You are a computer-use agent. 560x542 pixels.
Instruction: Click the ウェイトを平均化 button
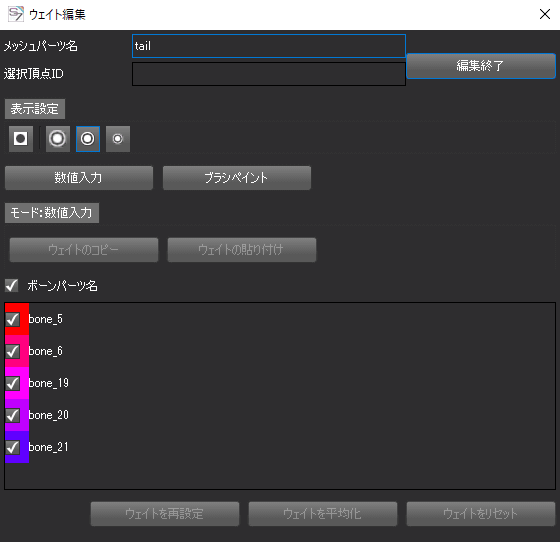click(323, 514)
